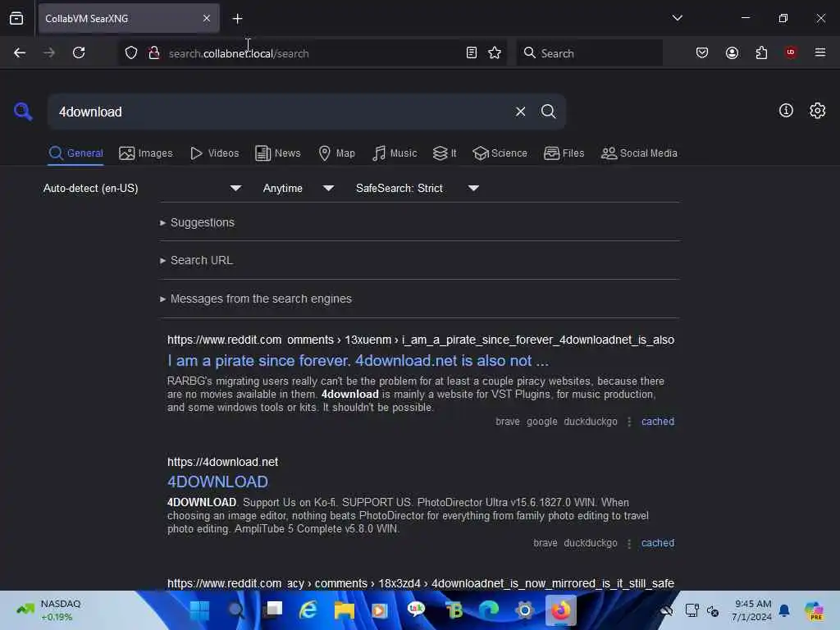Switch to the Videos tab
840x630 pixels.
(x=214, y=153)
